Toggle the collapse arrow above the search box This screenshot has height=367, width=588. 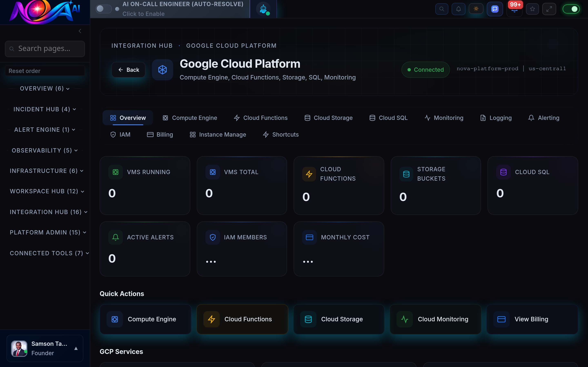point(80,31)
